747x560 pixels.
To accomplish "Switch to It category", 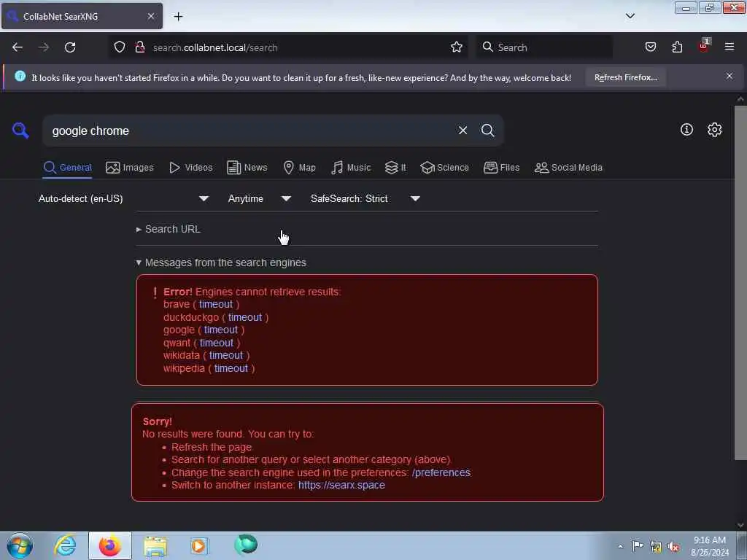I will (395, 168).
